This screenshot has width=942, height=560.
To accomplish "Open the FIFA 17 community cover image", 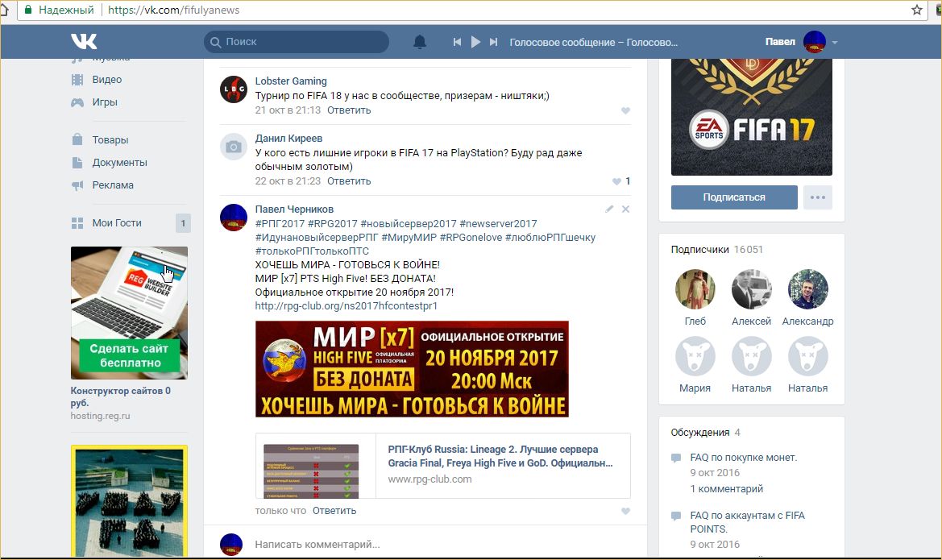I will point(751,117).
